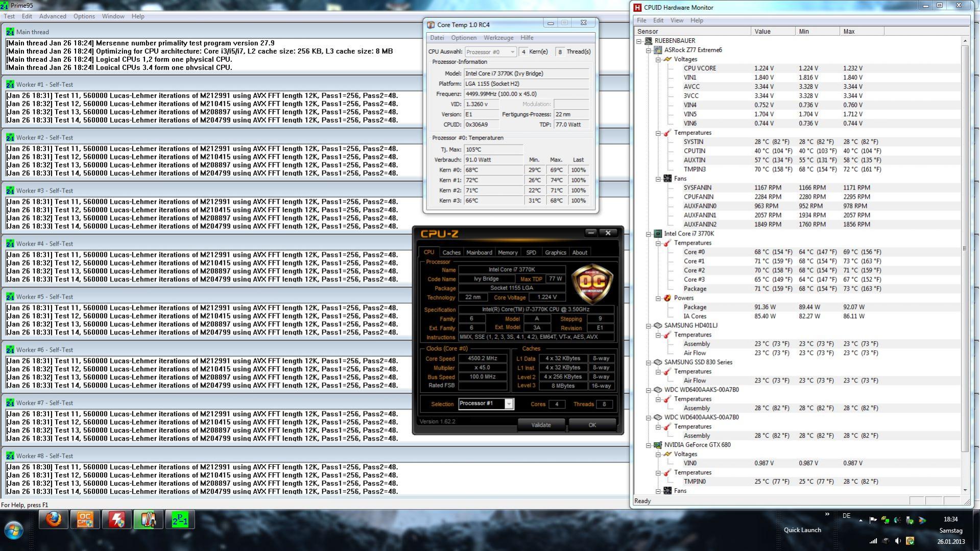Viewport: 980px width, 551px height.
Task: Collapse the NVIDIA GeForce GTX 680 node
Action: point(649,445)
